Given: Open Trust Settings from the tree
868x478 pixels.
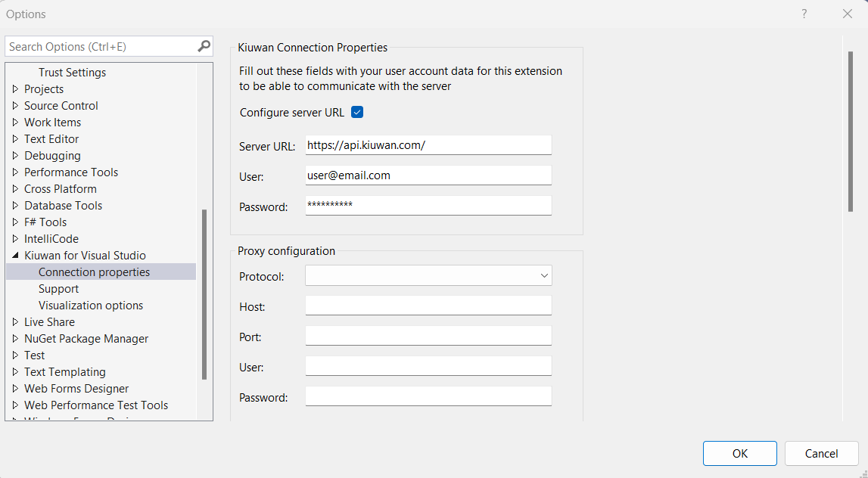Looking at the screenshot, I should click(x=71, y=72).
